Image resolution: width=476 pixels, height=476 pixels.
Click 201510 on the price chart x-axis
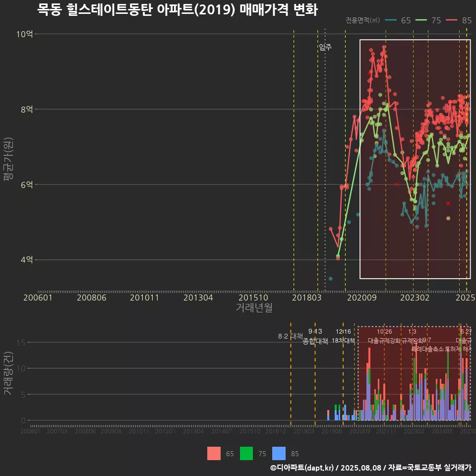tap(253, 297)
